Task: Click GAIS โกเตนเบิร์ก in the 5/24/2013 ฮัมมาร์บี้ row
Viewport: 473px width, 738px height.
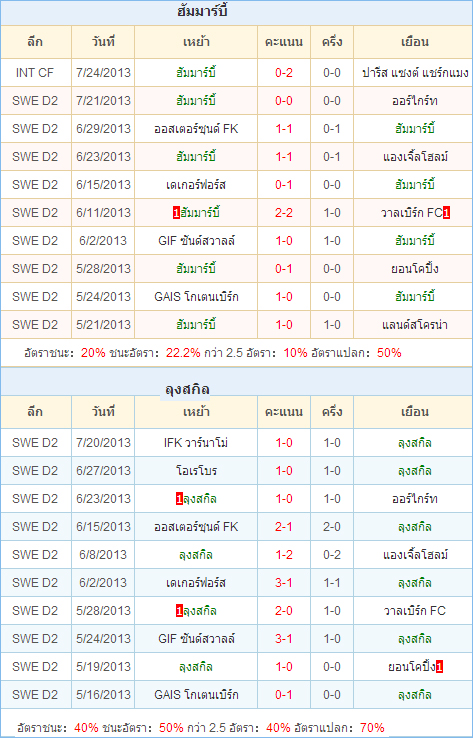Action: [x=196, y=297]
